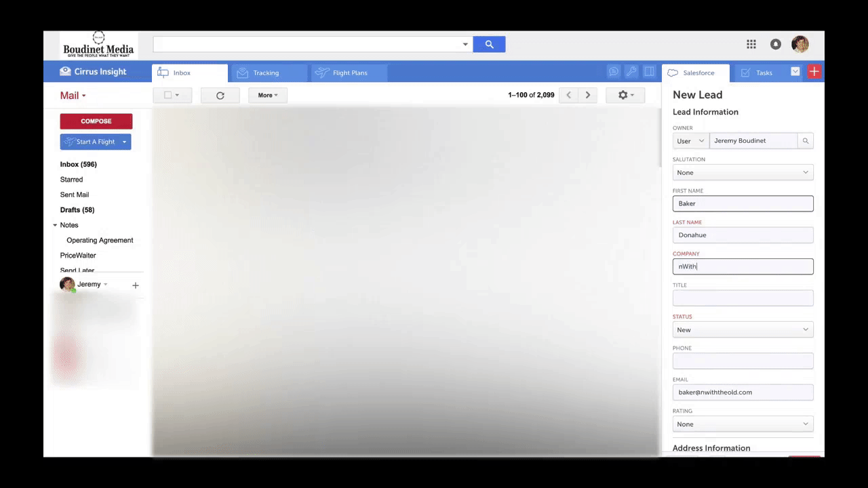Viewport: 868px width, 488px height.
Task: Click the email checkmark toggle near Tasks
Action: click(795, 72)
